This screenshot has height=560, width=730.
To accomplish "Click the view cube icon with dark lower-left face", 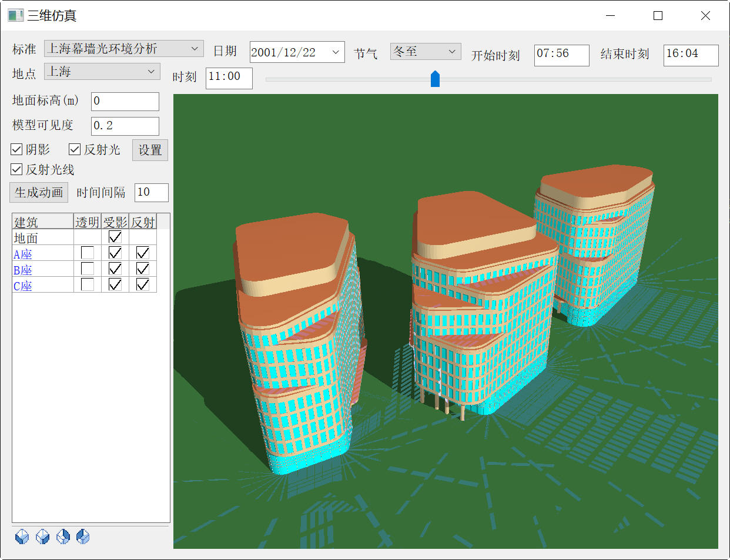I will (22, 536).
